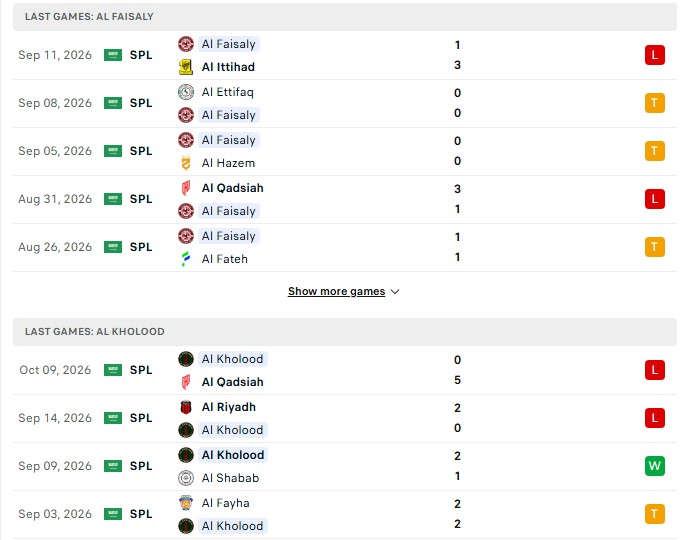Click the Al Ittihad club logo
The image size is (685, 540).
(186, 67)
